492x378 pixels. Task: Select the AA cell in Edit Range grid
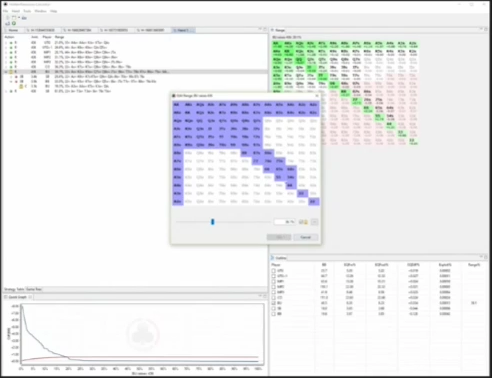[x=178, y=105]
